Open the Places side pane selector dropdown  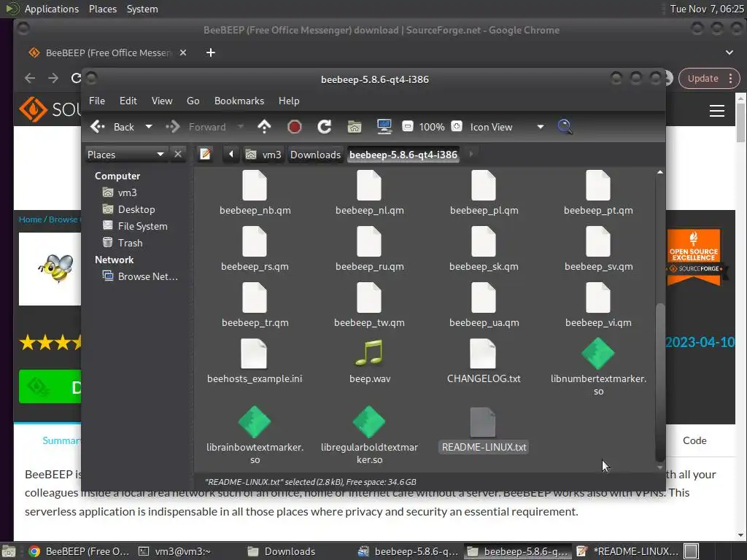coord(125,155)
